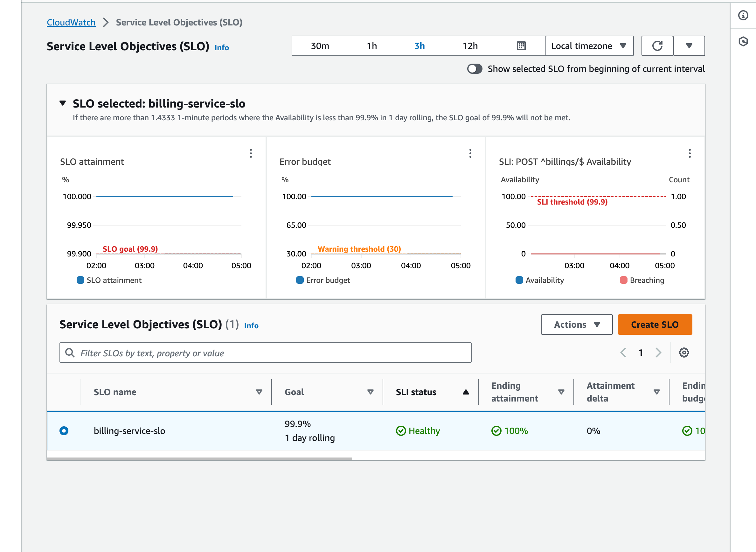This screenshot has height=552, width=756.
Task: Select billing-service-slo radio button
Action: point(64,431)
